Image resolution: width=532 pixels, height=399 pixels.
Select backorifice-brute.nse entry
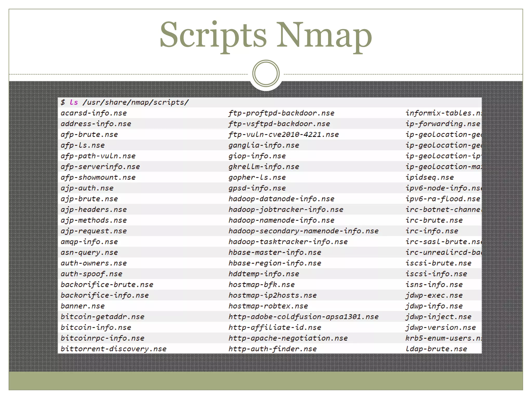tap(107, 285)
